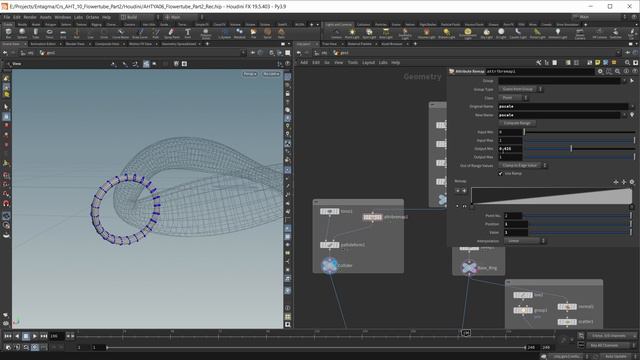Viewport: 640px width, 360px height.
Task: Adjust the Output Min slider
Action: tap(580, 149)
